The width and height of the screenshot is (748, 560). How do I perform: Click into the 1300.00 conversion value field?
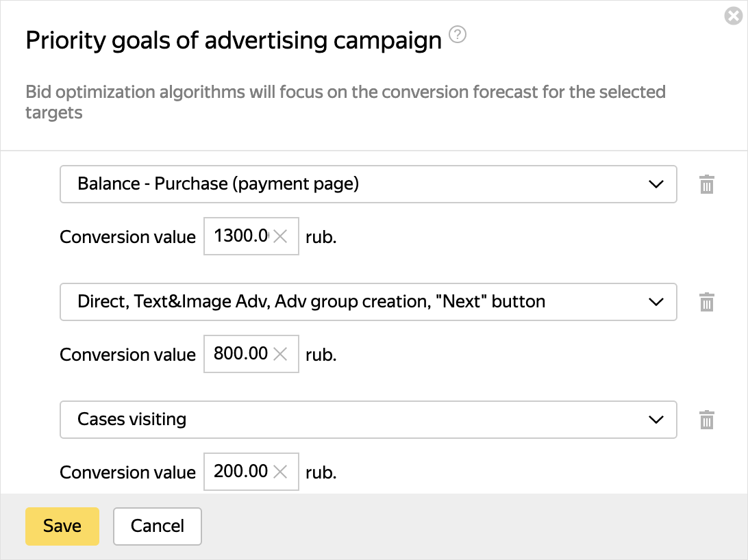point(240,237)
